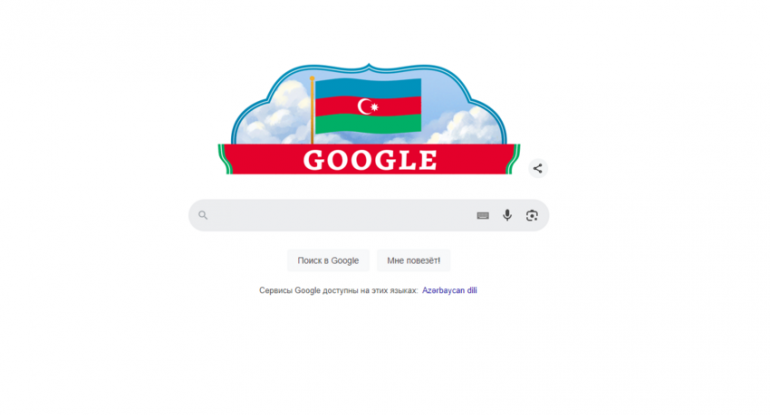
Task: Click the white GOOGLE lettering on red banner
Action: click(x=370, y=160)
